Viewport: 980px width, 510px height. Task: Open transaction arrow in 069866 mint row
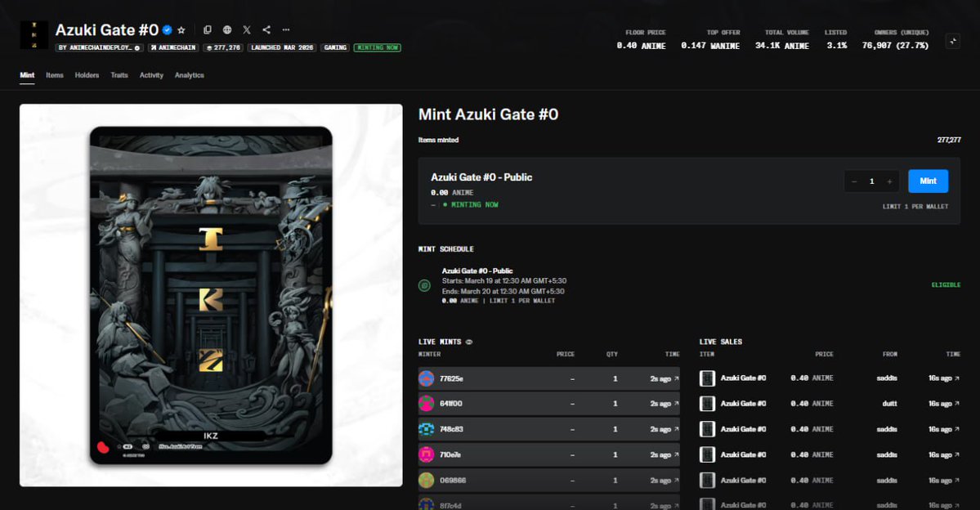tap(676, 480)
